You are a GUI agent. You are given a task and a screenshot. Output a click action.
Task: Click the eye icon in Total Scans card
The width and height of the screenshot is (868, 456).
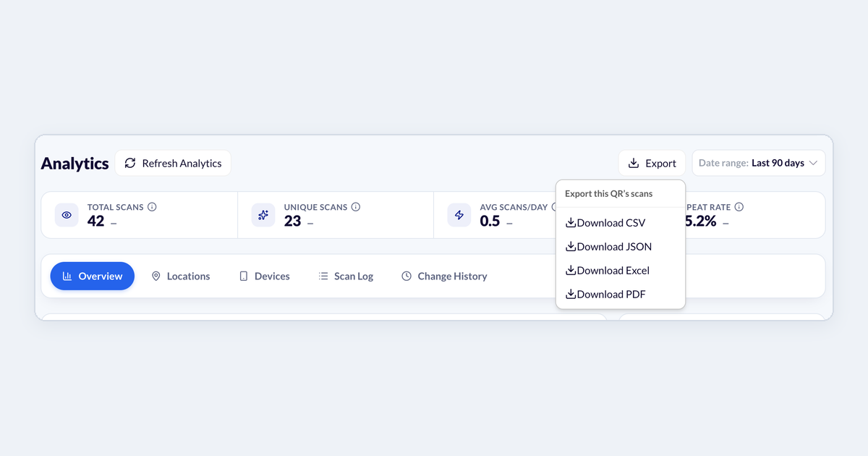(x=67, y=215)
